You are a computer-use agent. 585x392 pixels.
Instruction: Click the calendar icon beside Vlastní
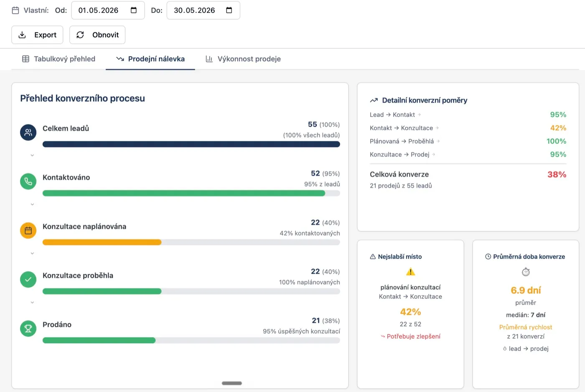tap(15, 10)
